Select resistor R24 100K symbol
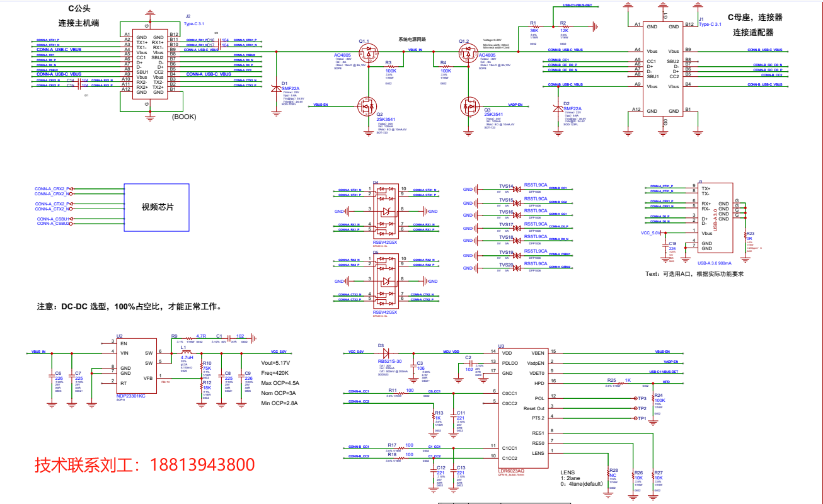 tap(653, 398)
